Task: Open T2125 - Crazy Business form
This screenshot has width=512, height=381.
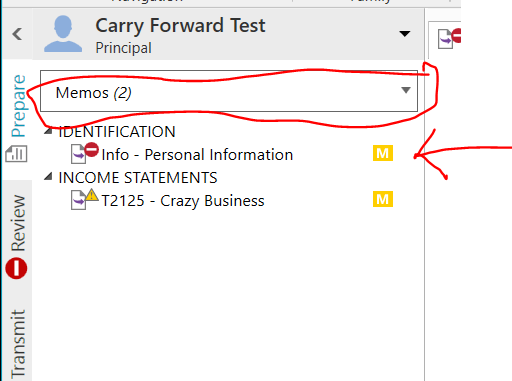Action: point(183,201)
